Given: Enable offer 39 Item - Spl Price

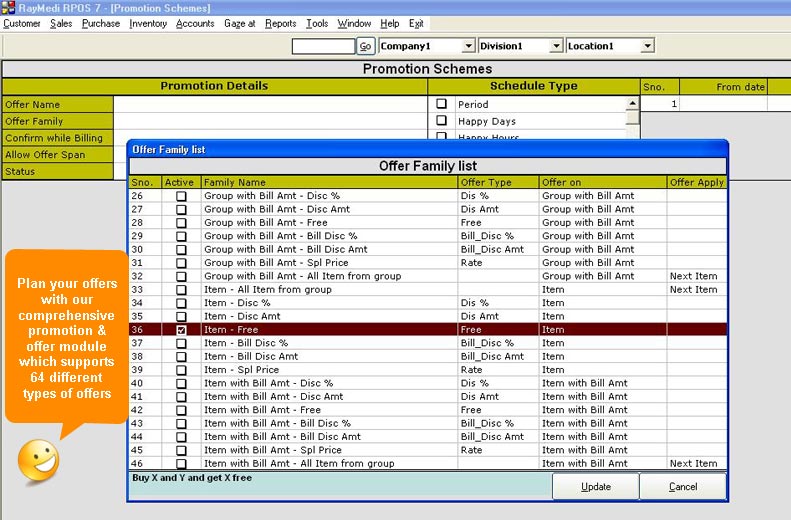Looking at the screenshot, I should tap(181, 370).
